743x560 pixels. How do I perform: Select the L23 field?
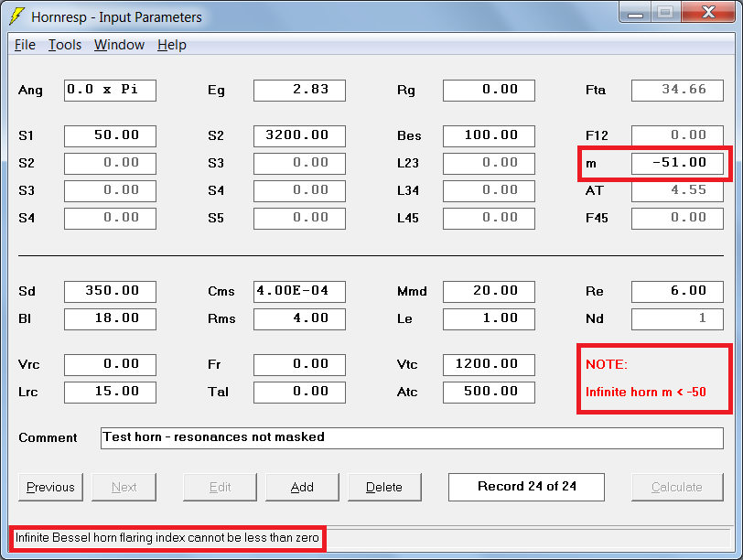(x=489, y=164)
